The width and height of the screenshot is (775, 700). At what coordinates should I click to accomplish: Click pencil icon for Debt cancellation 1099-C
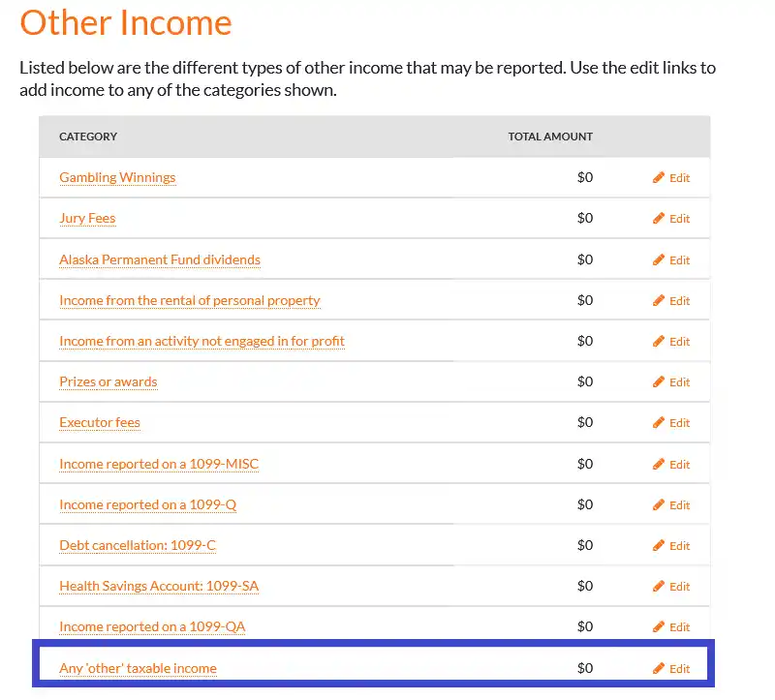tap(659, 545)
